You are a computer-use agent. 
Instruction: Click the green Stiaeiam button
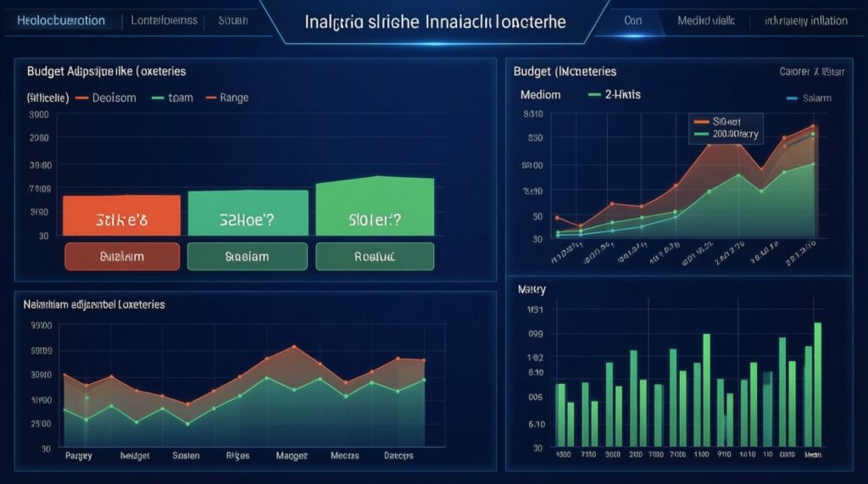(246, 255)
